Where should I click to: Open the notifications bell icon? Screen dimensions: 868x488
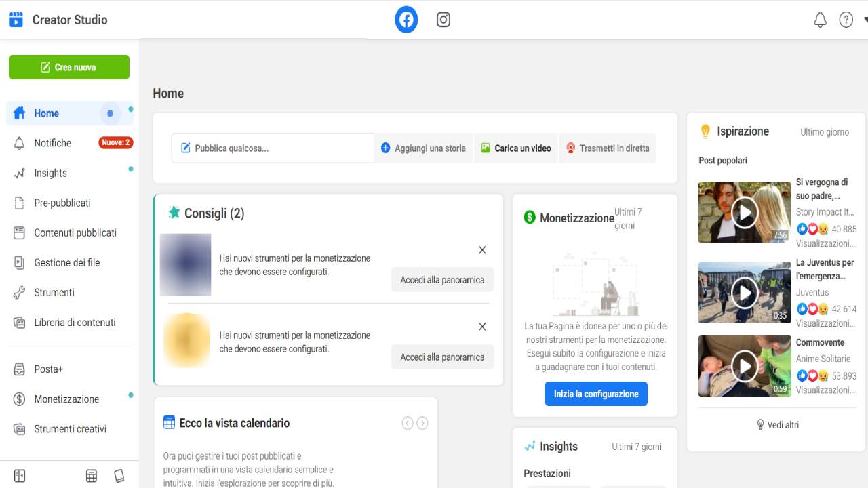click(820, 20)
